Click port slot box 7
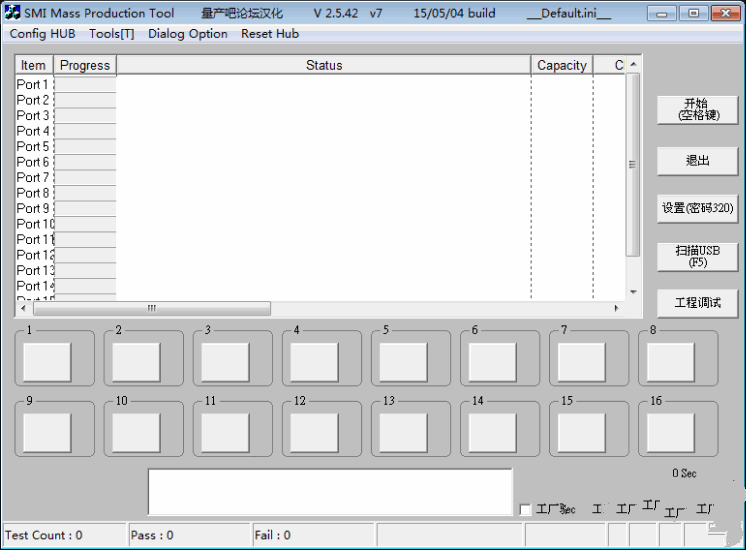This screenshot has height=550, width=746. [581, 362]
